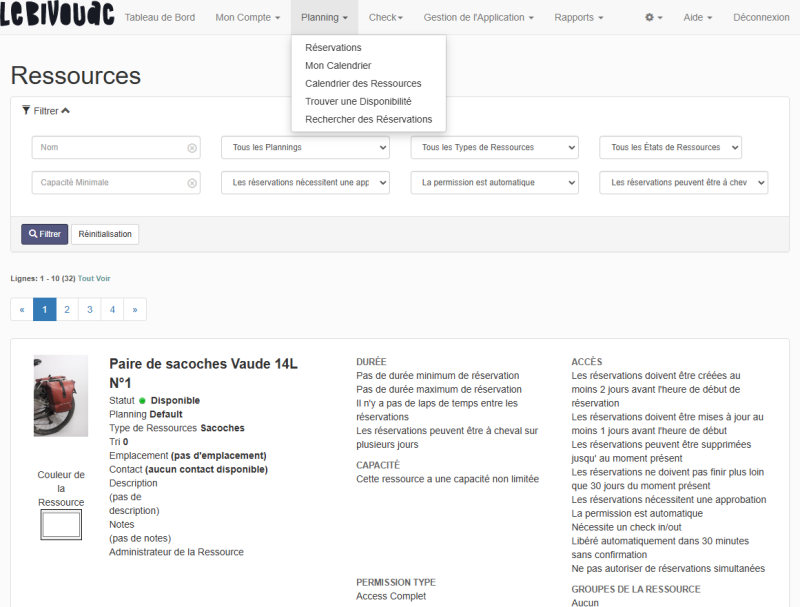Clear the Nom field with x icon
This screenshot has height=607, width=800.
coord(192,148)
